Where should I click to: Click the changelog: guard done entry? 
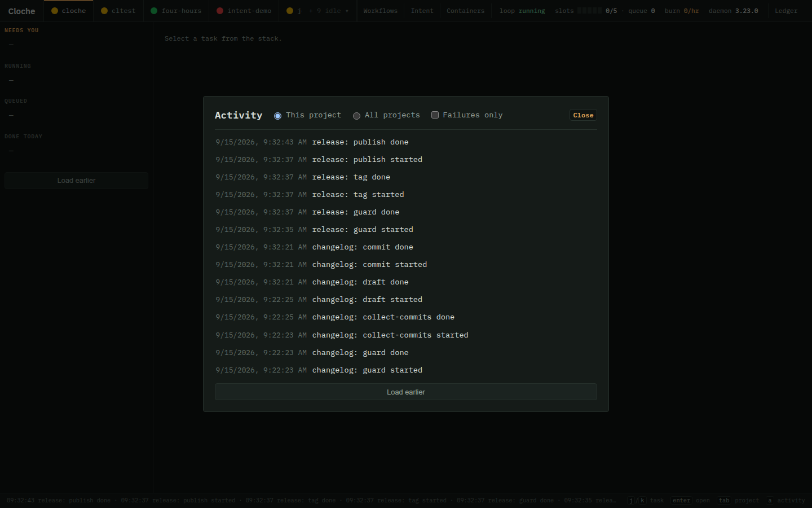pos(406,352)
